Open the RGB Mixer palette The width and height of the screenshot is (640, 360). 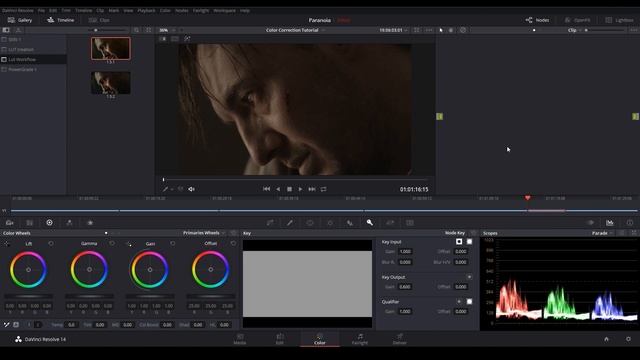click(69, 222)
